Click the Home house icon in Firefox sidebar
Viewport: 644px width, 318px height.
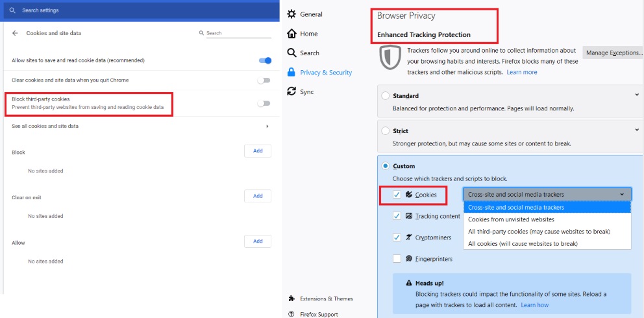(291, 34)
